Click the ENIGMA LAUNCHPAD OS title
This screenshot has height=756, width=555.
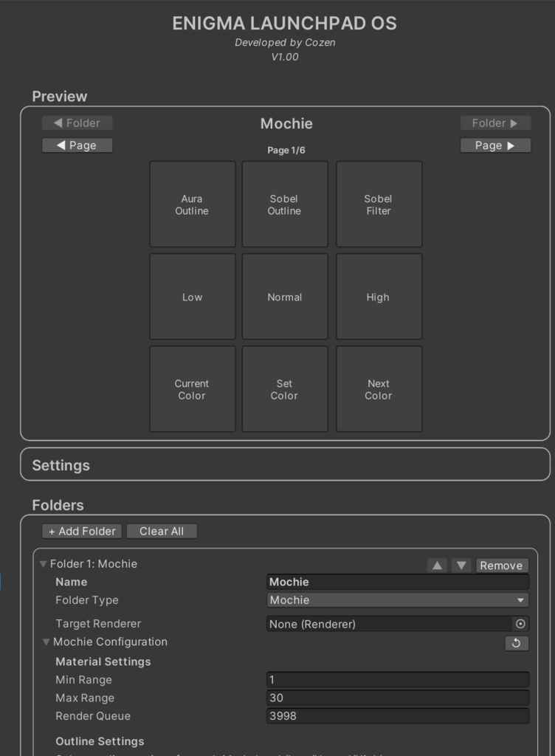click(285, 23)
